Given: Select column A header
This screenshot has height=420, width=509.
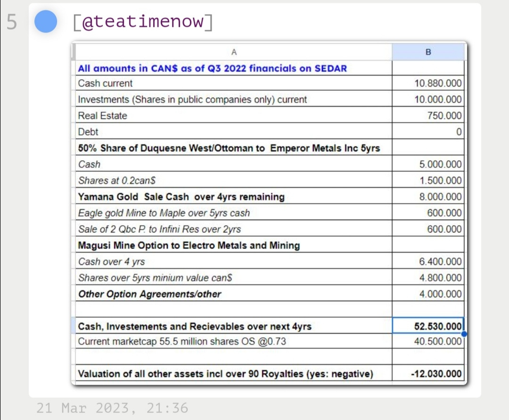Looking at the screenshot, I should point(234,52).
